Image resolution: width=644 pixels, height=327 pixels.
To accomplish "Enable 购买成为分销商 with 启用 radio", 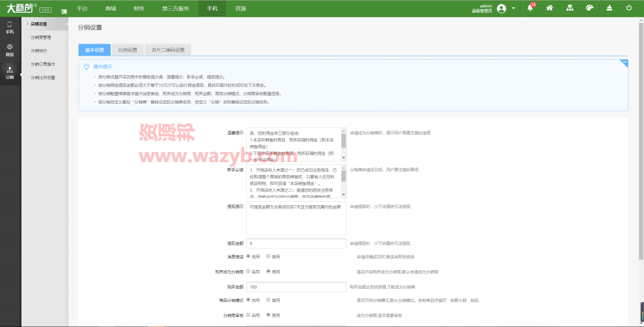I will [x=248, y=271].
